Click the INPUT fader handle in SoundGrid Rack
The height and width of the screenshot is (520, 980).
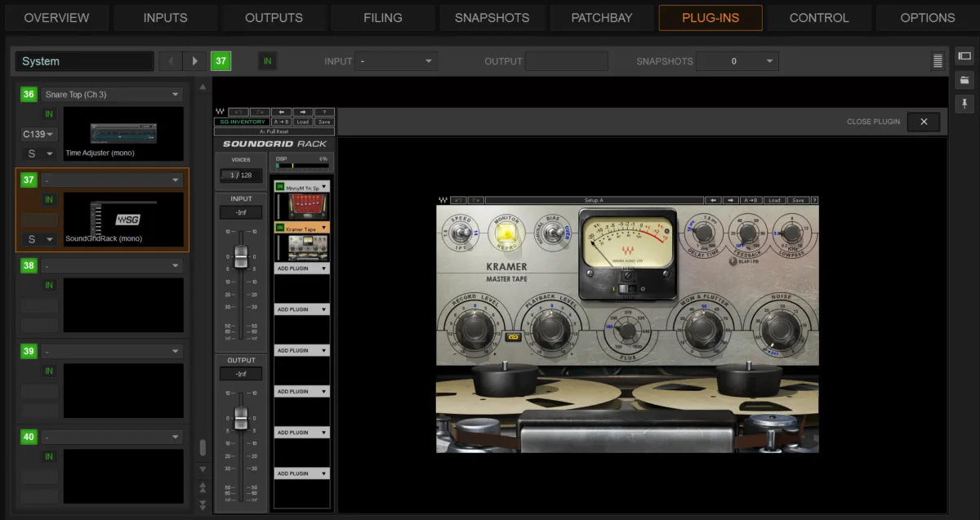pyautogui.click(x=241, y=257)
